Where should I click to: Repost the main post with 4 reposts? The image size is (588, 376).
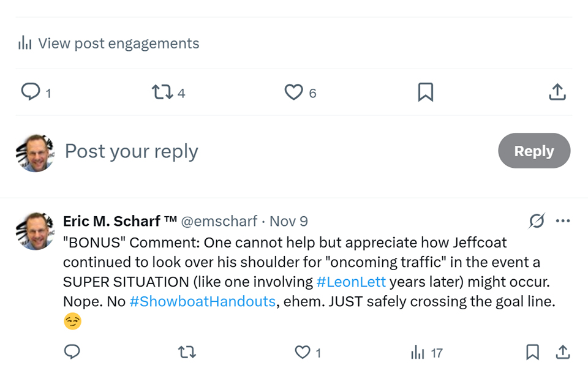coord(162,92)
